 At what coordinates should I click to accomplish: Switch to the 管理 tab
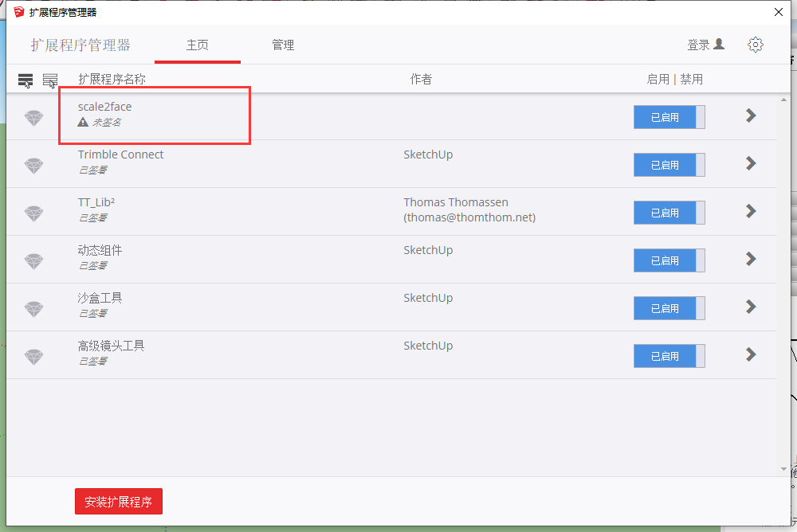point(283,45)
